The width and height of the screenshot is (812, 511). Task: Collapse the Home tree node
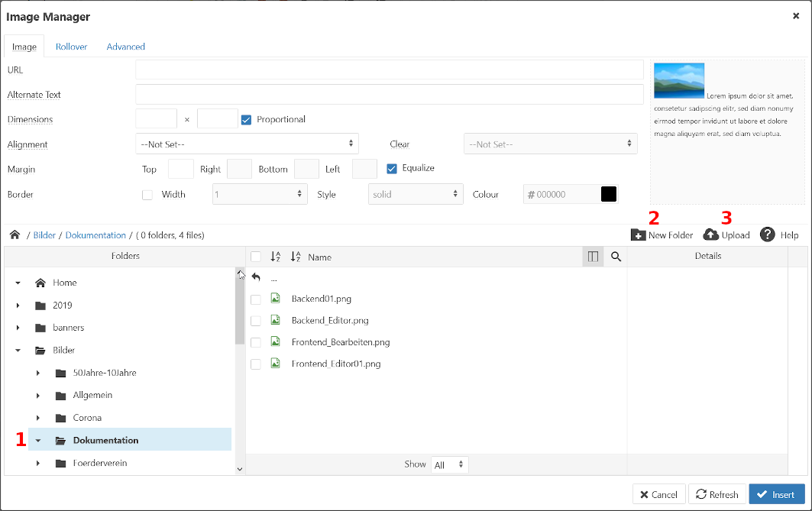(x=18, y=283)
